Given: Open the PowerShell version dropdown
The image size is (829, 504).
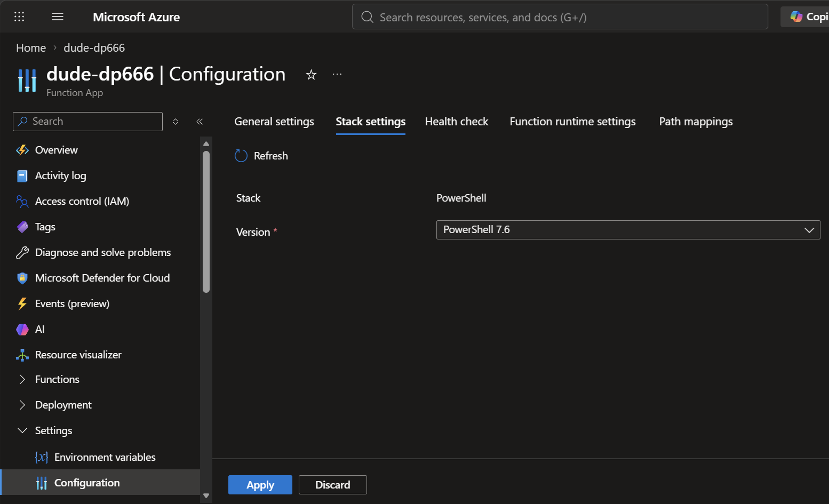Looking at the screenshot, I should (628, 230).
